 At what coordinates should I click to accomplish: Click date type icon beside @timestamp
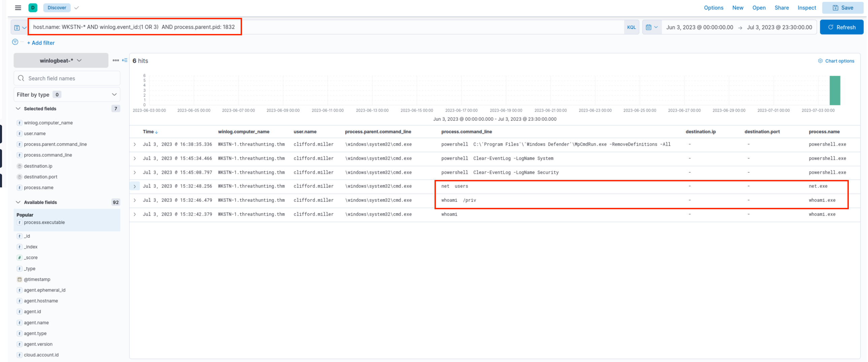(20, 280)
